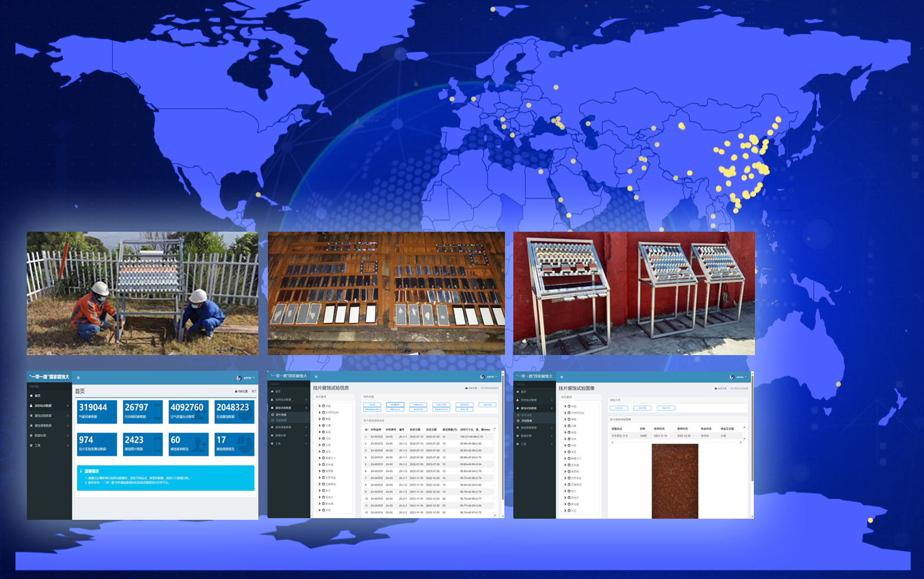The image size is (924, 579).
Task: Click the image table row dated 2021.11.19
Action: (677, 436)
